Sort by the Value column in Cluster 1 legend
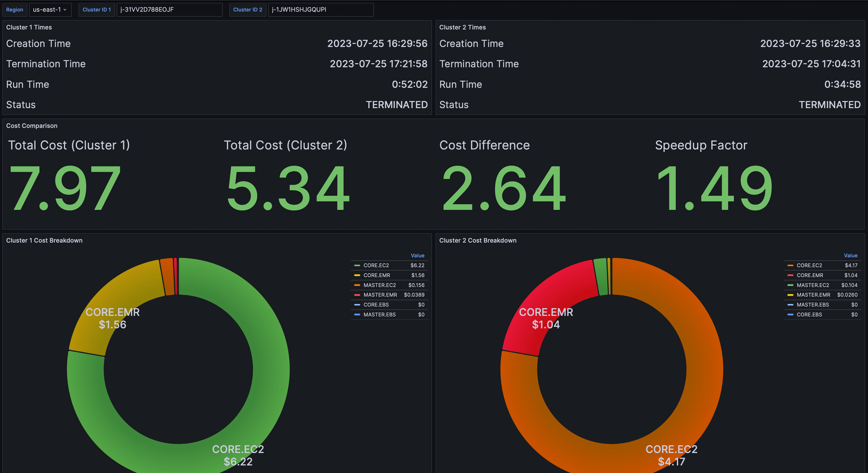Screen dimensions: 868x473 tap(418, 255)
